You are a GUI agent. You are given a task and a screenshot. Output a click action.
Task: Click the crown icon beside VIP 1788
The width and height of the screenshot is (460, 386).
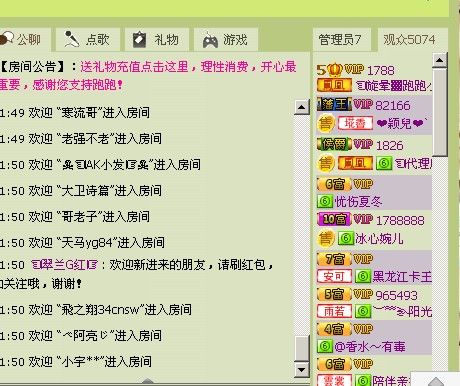(335, 70)
